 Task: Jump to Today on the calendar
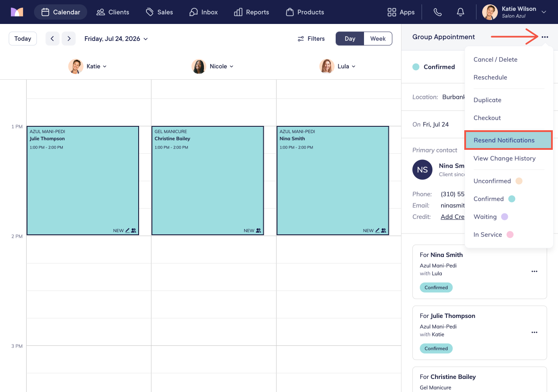tap(23, 38)
